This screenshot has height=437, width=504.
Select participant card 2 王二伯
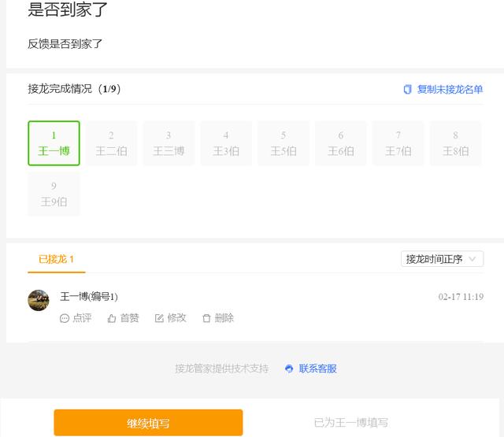111,143
